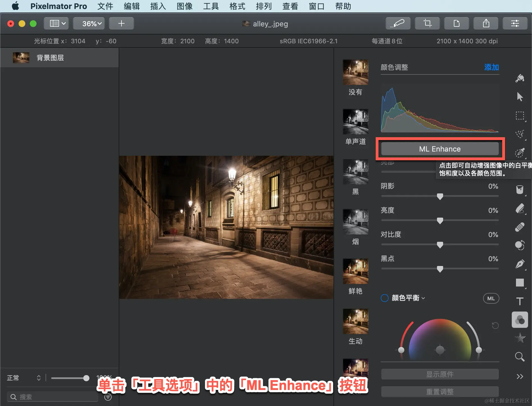The image size is (532, 406).
Task: Toggle the tool options sliders icon
Action: point(515,23)
